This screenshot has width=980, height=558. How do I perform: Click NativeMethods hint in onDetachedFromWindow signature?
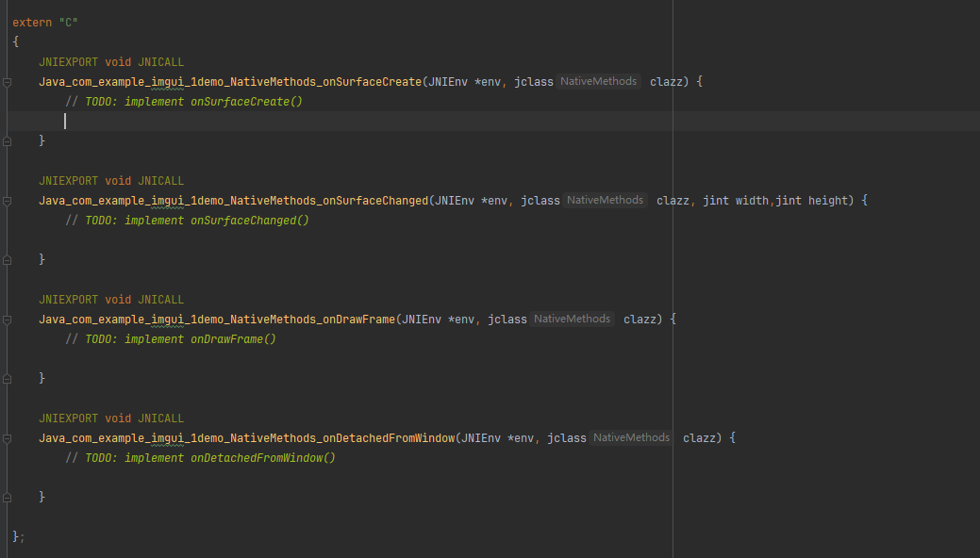click(x=631, y=438)
